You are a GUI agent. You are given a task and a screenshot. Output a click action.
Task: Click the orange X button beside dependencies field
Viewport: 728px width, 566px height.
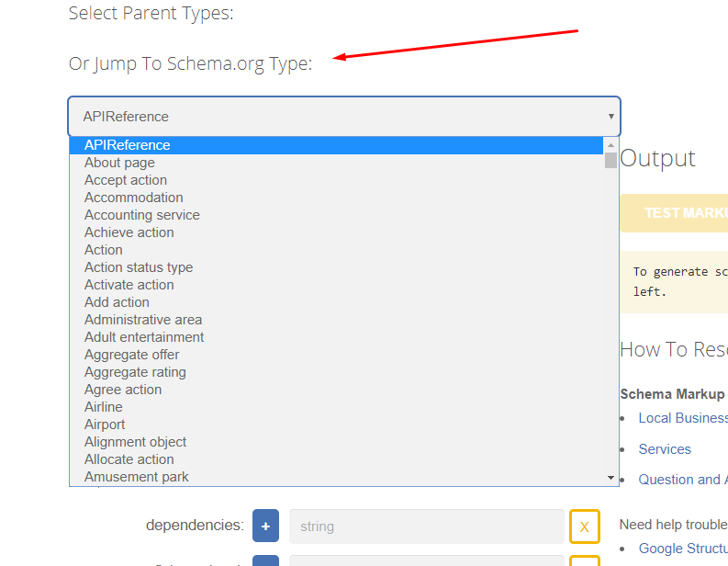coord(585,526)
